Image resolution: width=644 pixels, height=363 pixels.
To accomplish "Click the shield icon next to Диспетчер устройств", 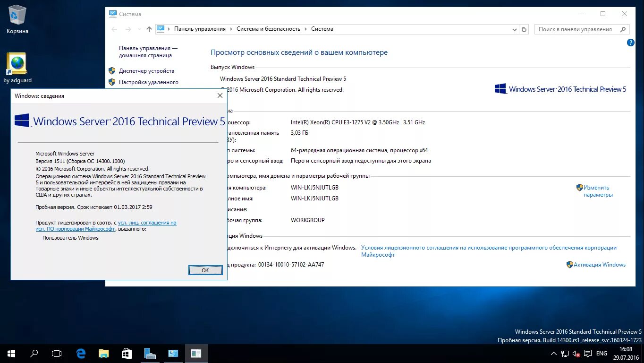I will point(112,71).
